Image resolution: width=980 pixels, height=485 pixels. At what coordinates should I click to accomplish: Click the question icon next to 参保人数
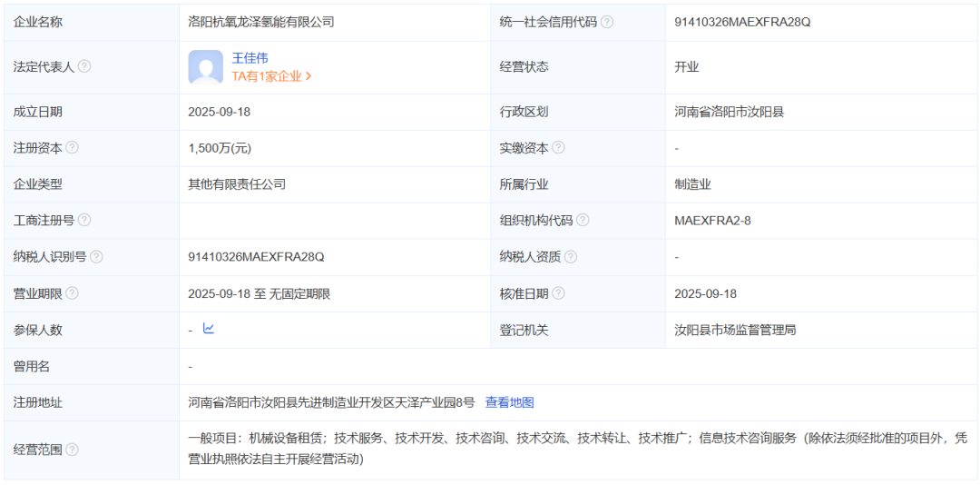point(72,330)
